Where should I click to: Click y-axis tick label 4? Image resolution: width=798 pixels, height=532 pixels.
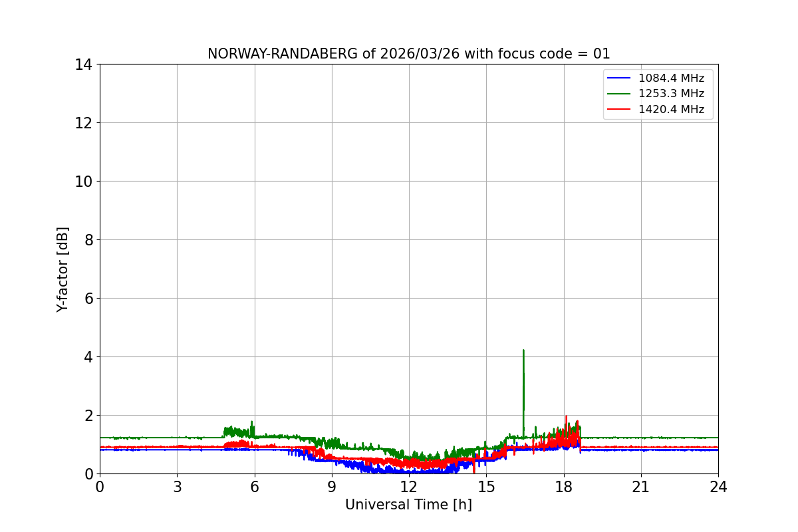pos(88,357)
